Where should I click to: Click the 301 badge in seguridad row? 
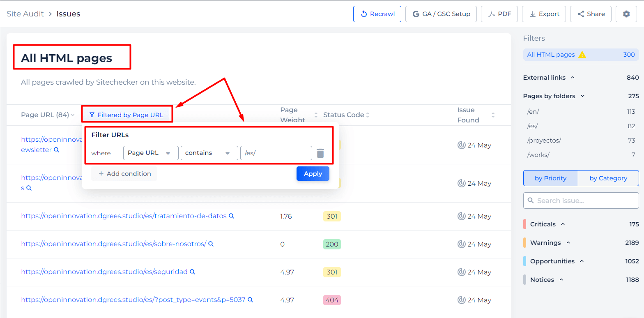point(332,272)
